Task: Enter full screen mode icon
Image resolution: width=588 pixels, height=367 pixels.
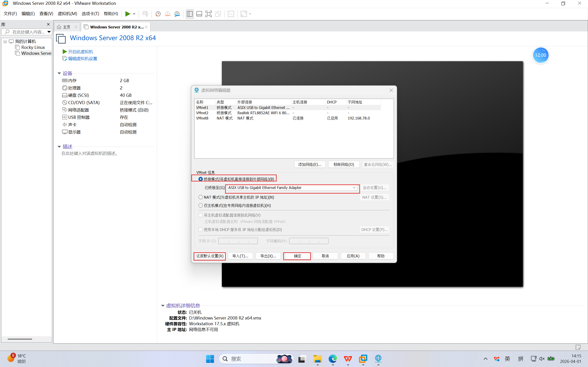Action: [x=209, y=14]
